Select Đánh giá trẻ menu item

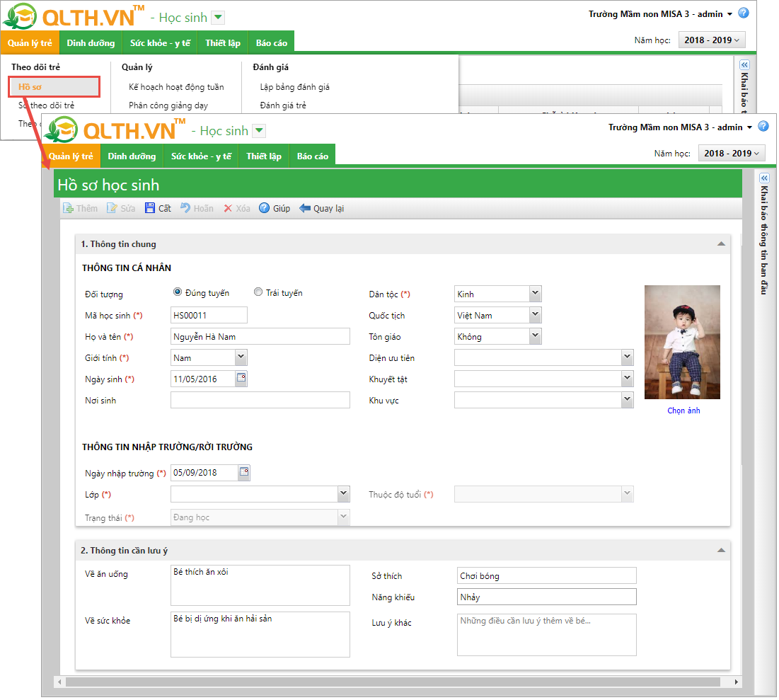tap(283, 105)
